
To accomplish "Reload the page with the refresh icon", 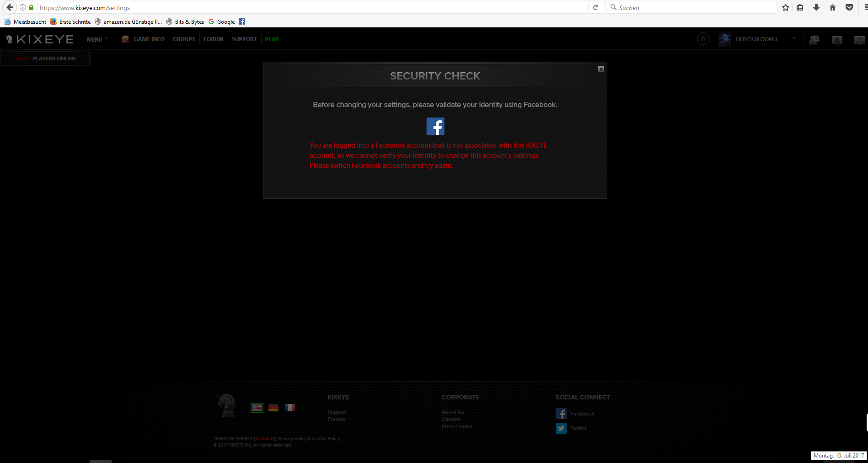I will 595,7.
